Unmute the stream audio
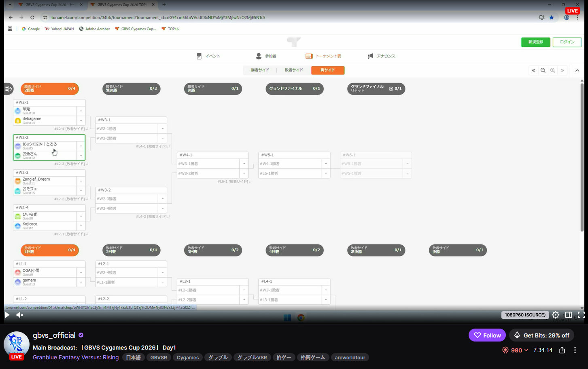 tap(20, 315)
